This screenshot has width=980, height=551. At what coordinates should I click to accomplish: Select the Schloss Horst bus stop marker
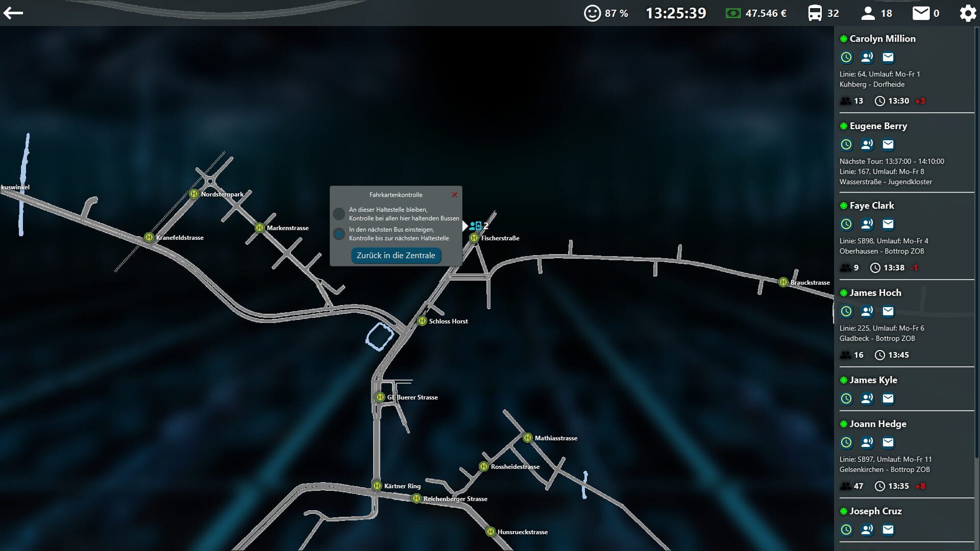(422, 321)
